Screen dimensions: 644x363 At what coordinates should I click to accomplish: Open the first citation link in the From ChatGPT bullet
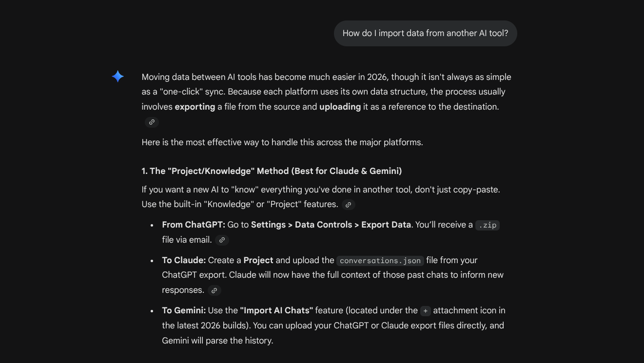click(x=222, y=240)
